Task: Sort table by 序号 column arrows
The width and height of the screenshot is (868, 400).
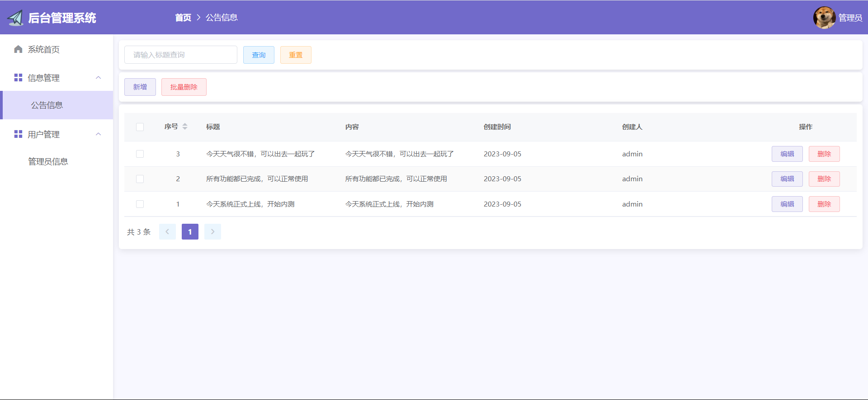Action: pyautogui.click(x=185, y=127)
